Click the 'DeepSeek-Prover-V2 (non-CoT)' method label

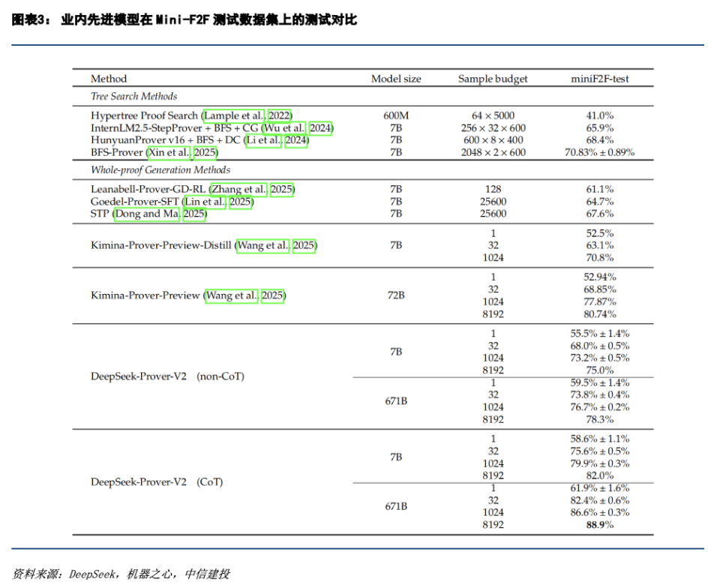[167, 376]
